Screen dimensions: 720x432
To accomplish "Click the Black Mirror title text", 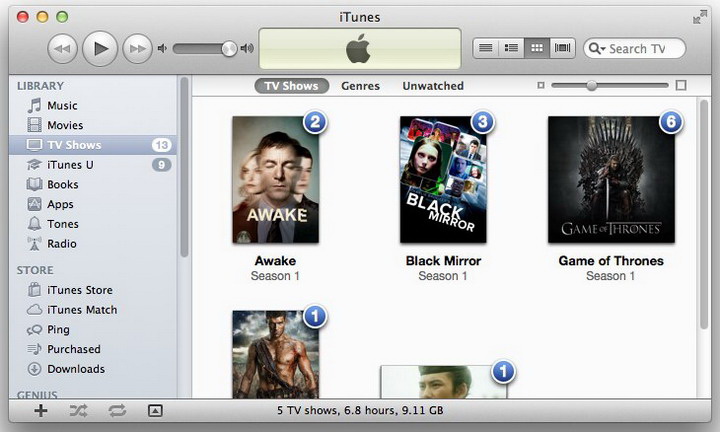I will [x=443, y=261].
